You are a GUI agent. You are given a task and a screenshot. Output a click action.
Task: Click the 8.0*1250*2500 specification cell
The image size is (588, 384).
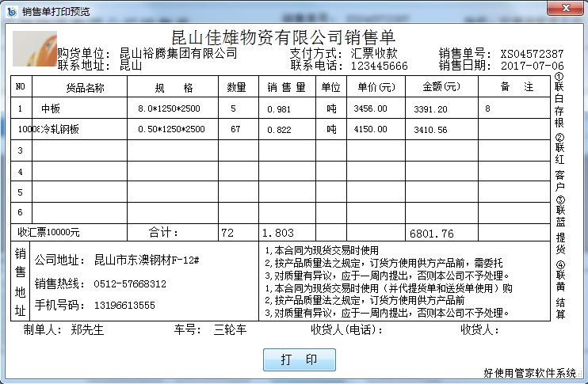169,108
